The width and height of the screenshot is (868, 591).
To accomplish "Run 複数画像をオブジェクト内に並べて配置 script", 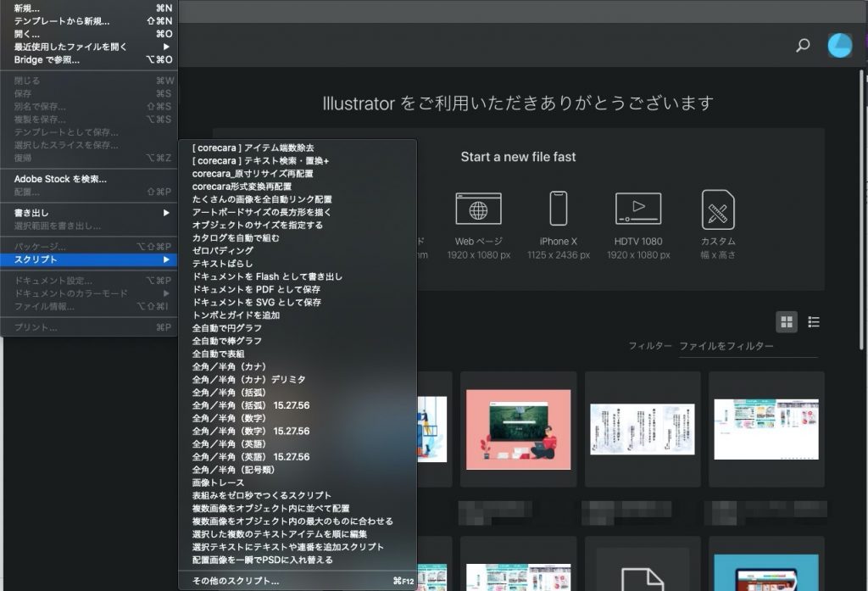I will tap(298, 509).
